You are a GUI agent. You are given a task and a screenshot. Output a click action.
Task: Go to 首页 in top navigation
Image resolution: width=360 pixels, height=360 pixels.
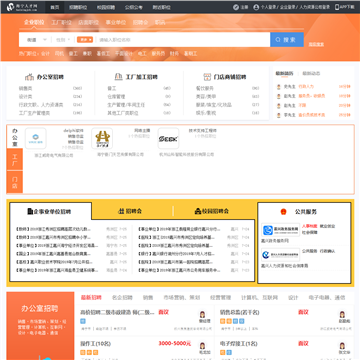55,7
